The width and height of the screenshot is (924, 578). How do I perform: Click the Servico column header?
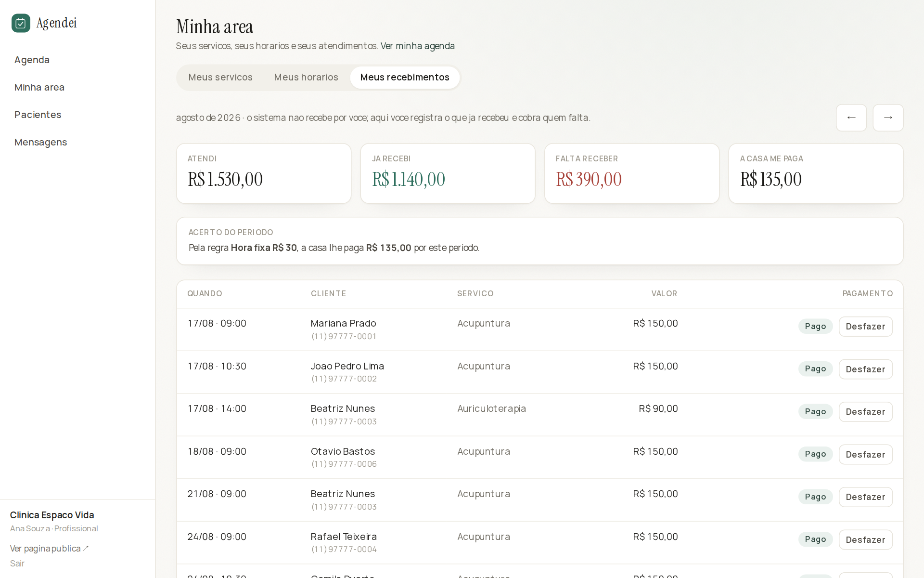(x=475, y=293)
